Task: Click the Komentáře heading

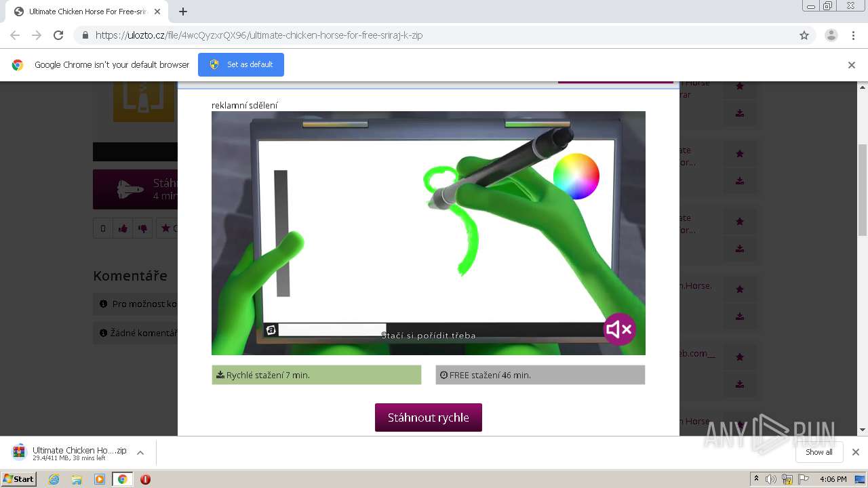Action: [x=130, y=276]
